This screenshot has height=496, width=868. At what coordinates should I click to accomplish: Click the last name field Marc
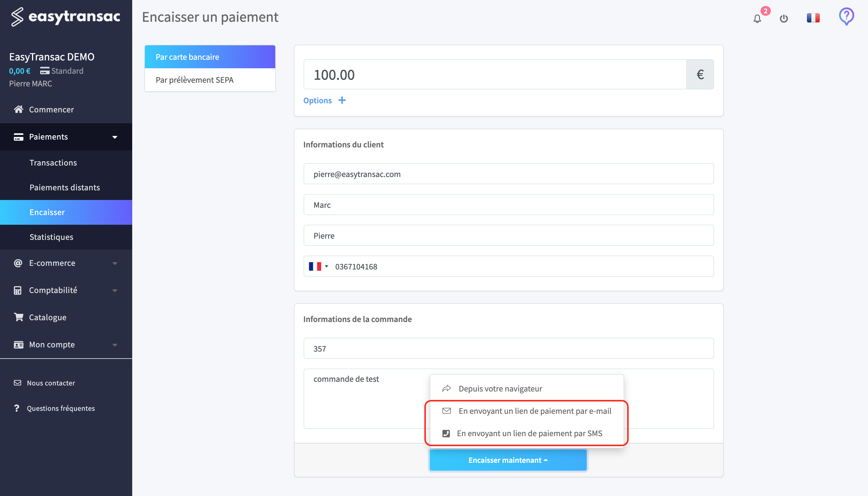tap(508, 205)
